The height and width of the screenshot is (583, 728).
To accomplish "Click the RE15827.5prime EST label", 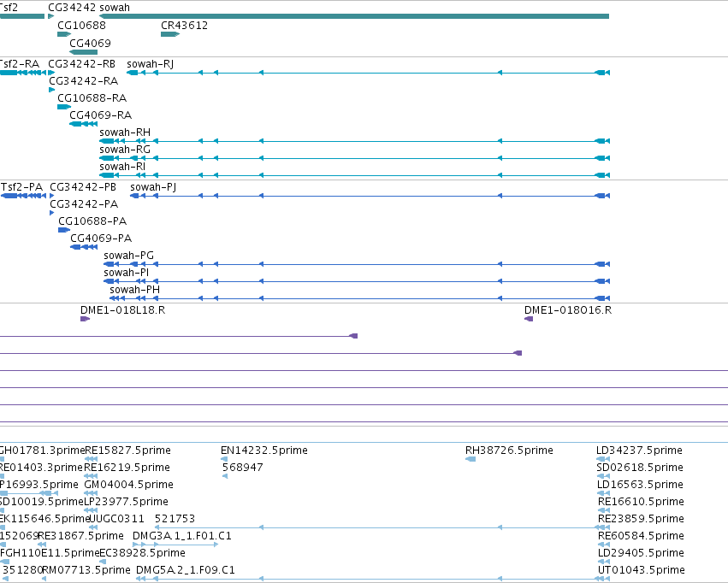I will pos(127,450).
